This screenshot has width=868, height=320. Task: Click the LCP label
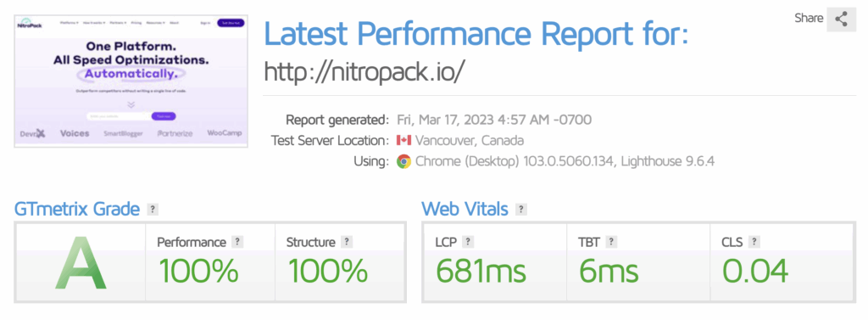click(x=446, y=243)
